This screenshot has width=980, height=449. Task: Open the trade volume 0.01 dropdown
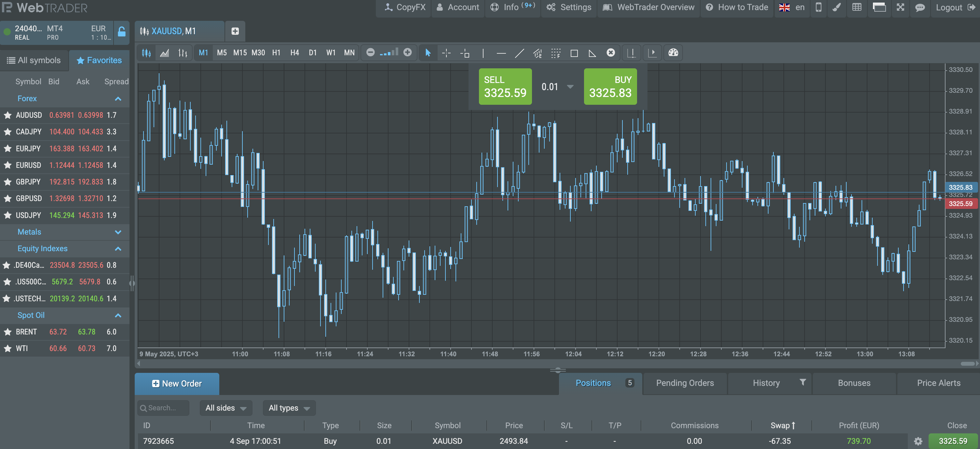(x=570, y=87)
